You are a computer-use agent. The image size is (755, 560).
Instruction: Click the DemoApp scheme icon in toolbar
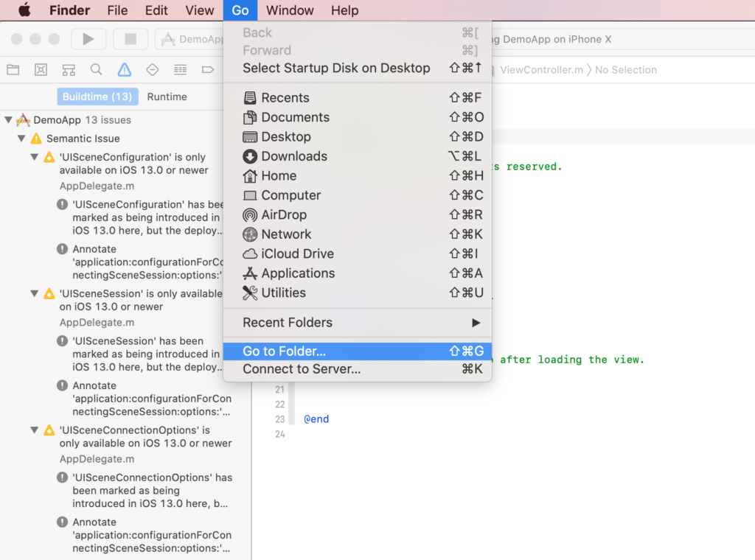point(168,39)
